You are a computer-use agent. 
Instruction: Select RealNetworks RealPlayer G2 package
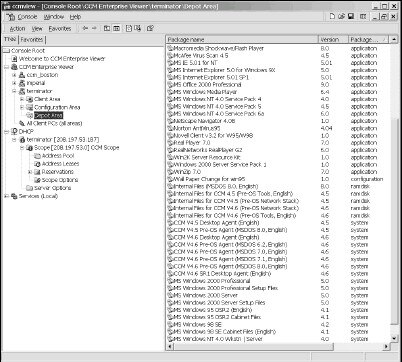[208, 150]
